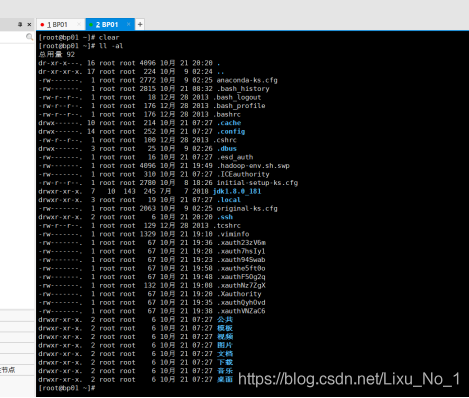The width and height of the screenshot is (469, 398).
Task: Click the .Xauthority file name
Action: [x=239, y=294]
